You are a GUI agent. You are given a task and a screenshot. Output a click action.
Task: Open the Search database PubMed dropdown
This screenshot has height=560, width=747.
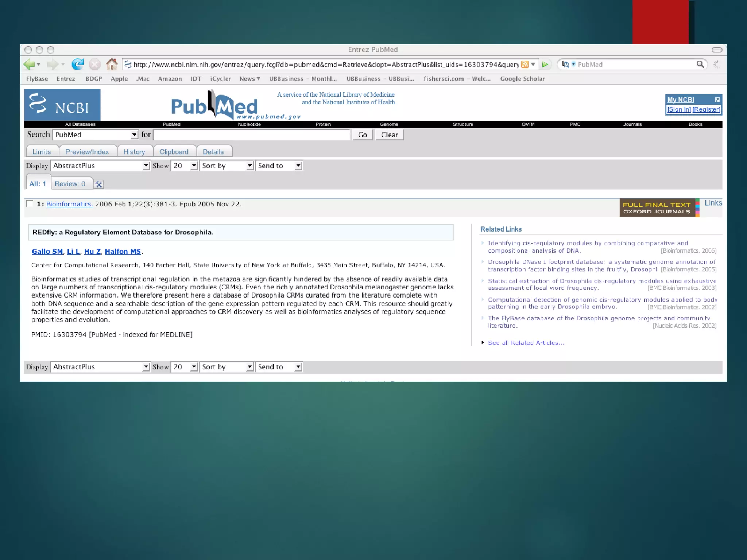coord(96,135)
